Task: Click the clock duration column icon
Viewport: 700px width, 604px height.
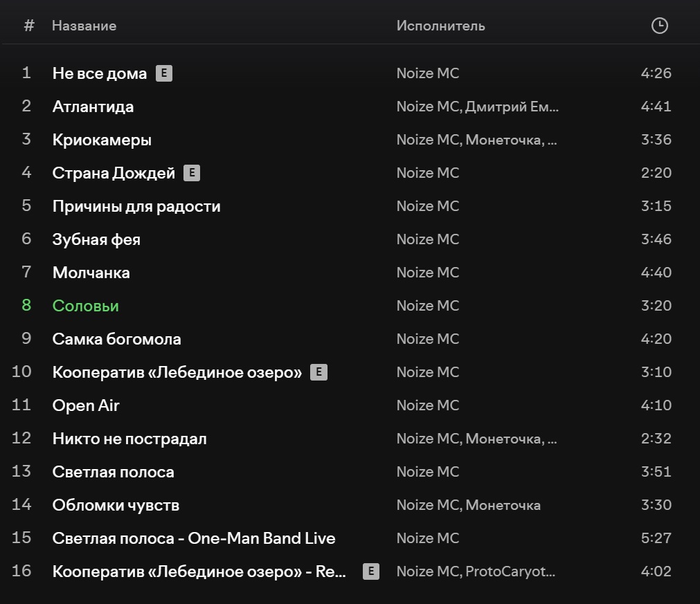Action: [x=659, y=26]
